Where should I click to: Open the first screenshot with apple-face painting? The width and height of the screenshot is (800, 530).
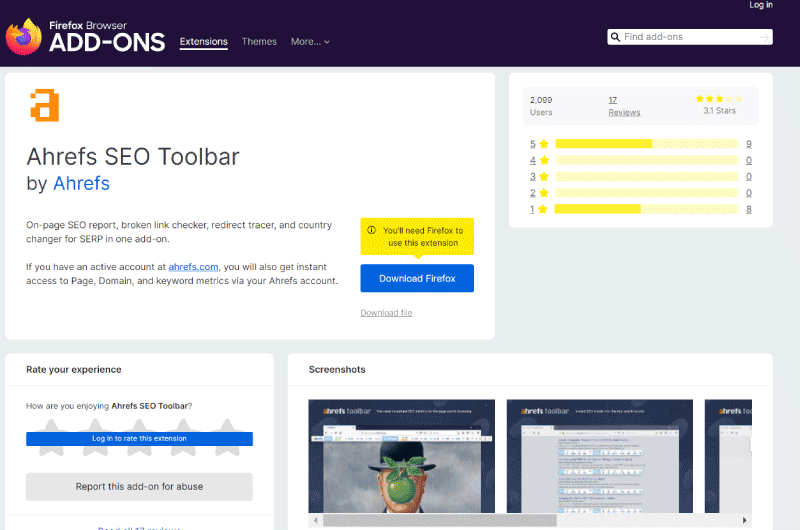tap(402, 456)
